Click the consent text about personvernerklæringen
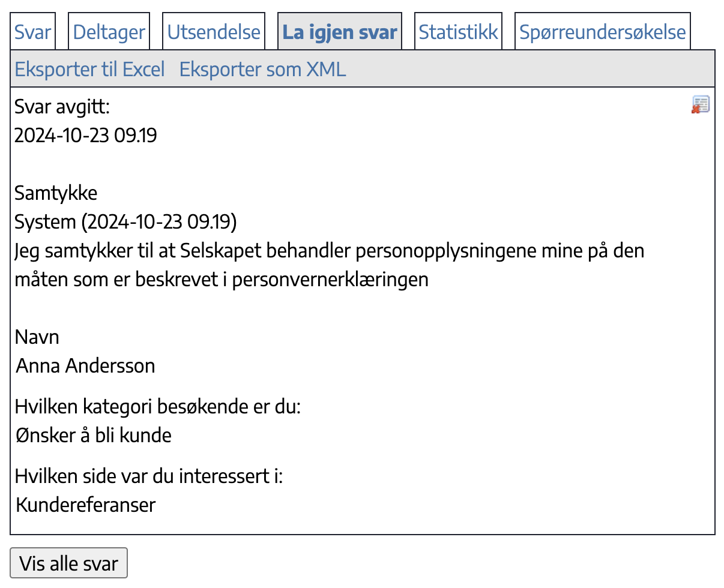 click(x=330, y=265)
